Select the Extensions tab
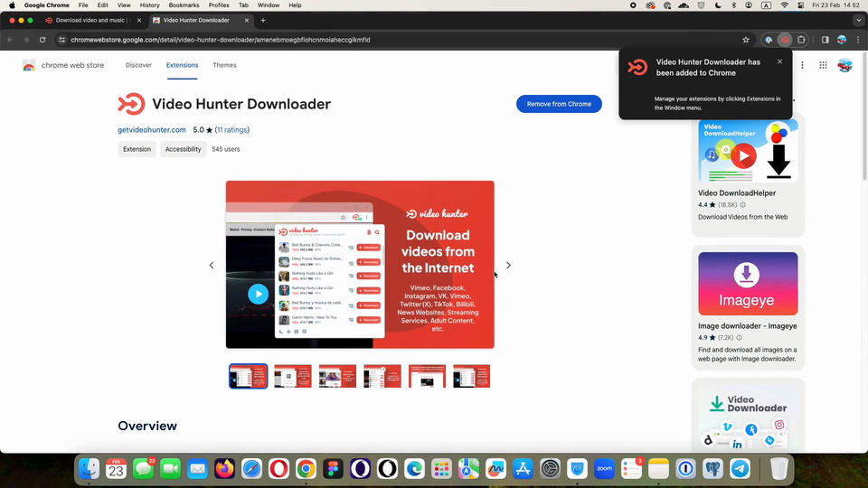The image size is (868, 488). coord(182,65)
